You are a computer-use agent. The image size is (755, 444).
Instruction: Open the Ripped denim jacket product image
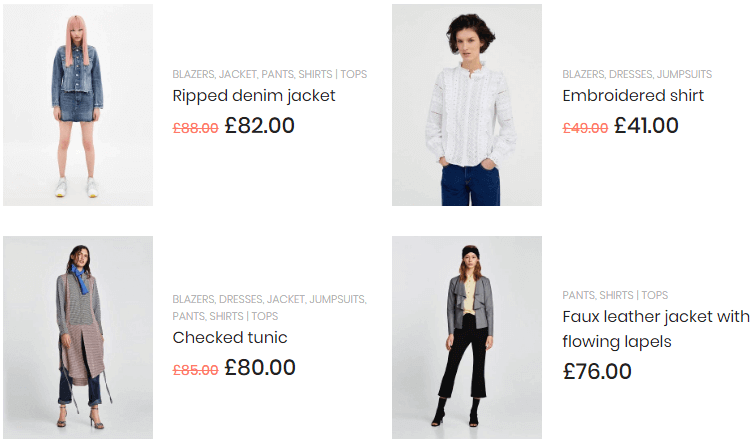coord(78,105)
